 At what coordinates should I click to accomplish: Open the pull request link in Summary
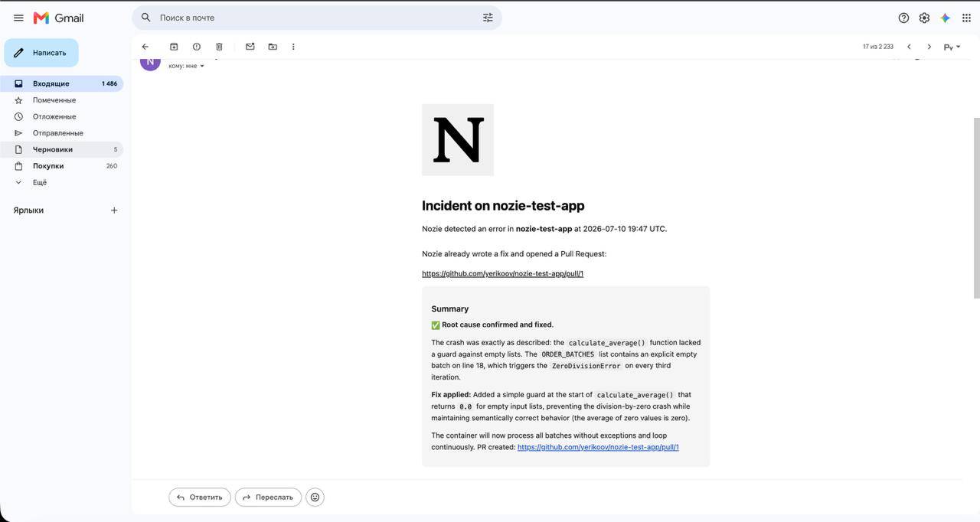pyautogui.click(x=598, y=447)
